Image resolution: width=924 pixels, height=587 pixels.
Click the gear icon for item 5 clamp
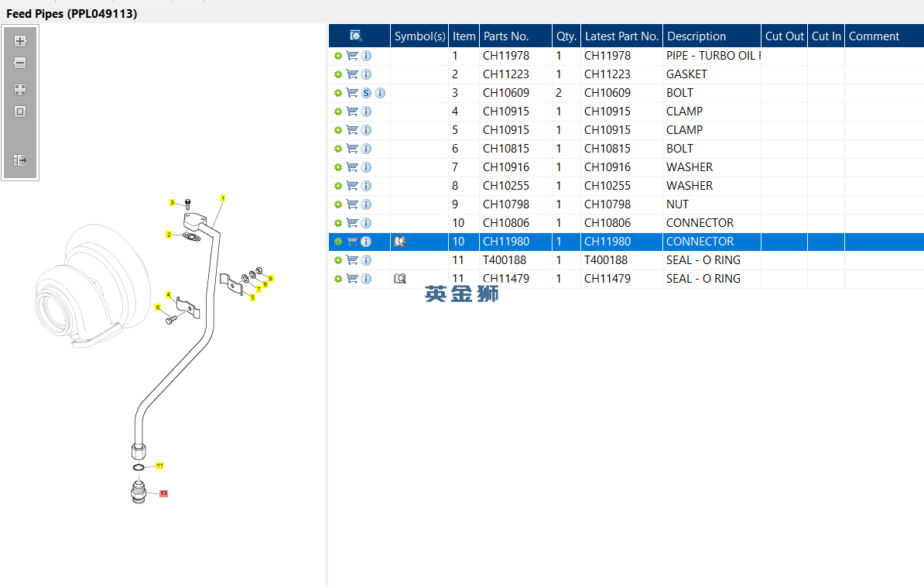pyautogui.click(x=338, y=130)
